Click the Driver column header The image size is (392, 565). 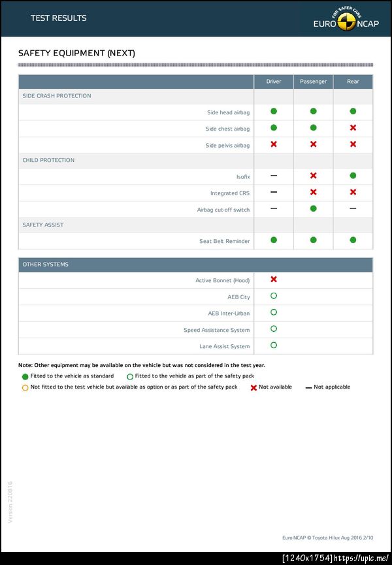point(274,82)
